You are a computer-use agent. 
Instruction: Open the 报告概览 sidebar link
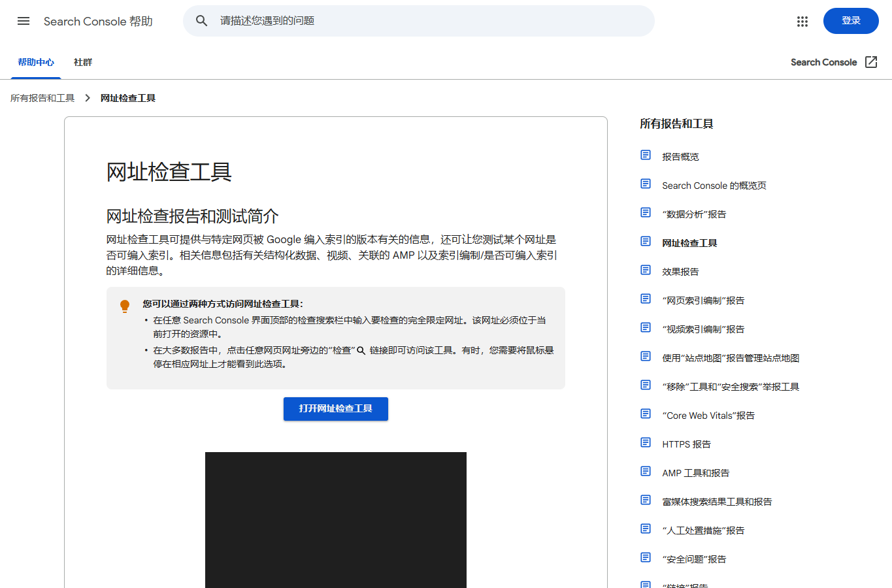coord(680,157)
